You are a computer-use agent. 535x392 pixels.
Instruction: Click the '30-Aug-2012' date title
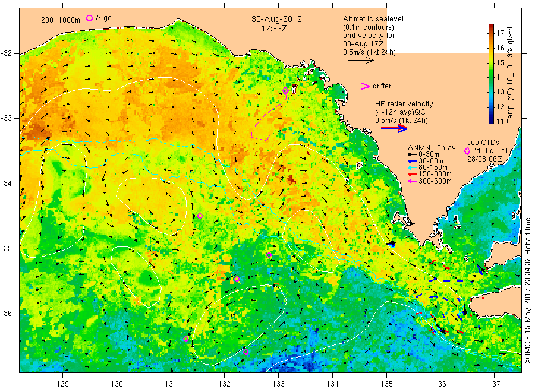pos(276,19)
